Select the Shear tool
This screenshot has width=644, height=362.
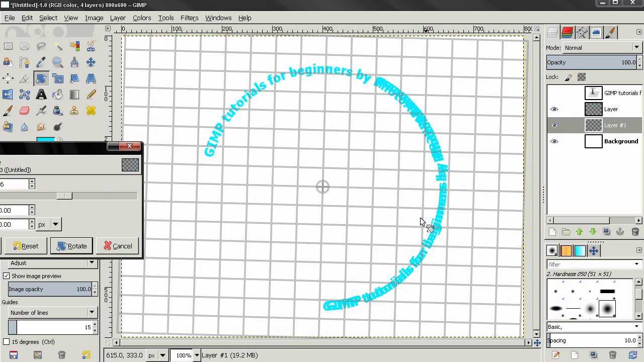pos(74,78)
